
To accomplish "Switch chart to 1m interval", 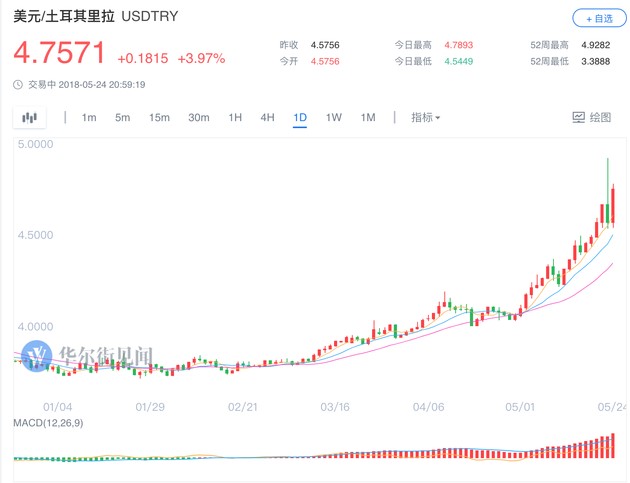I will pos(89,118).
